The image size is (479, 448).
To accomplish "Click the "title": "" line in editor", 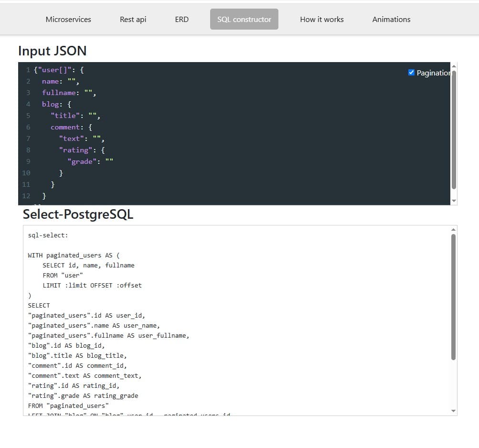I will (x=75, y=116).
